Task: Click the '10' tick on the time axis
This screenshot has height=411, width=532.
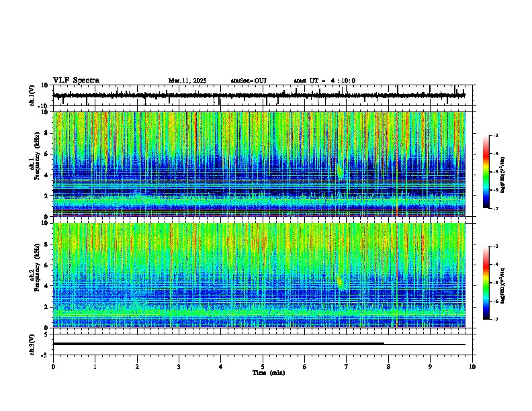Action: click(472, 367)
